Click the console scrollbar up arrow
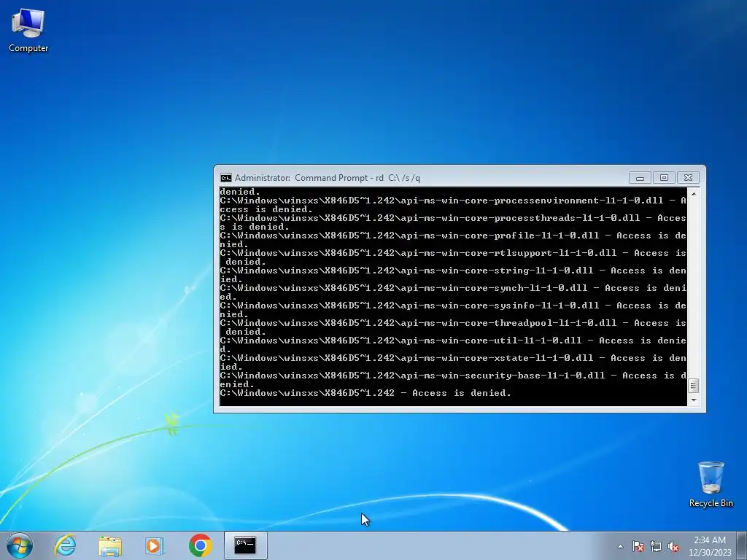Viewport: 747px width, 560px height. 694,193
